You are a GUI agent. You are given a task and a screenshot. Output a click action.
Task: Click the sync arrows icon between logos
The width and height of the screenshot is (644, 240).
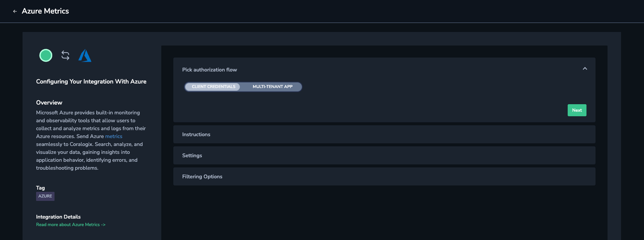point(65,55)
